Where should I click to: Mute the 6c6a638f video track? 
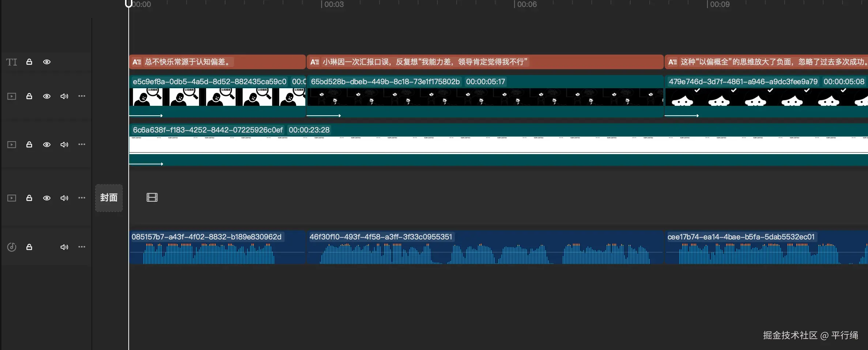(64, 145)
